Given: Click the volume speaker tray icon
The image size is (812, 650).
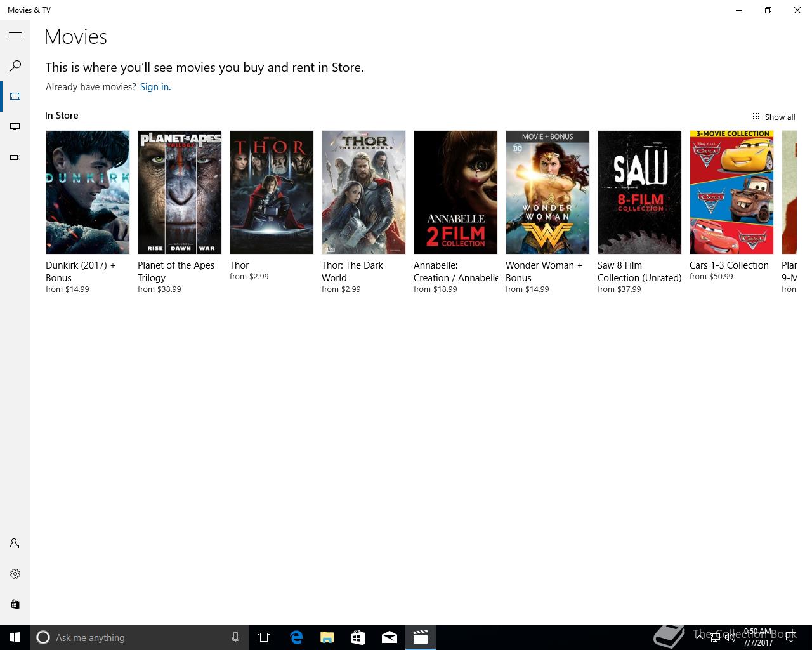Looking at the screenshot, I should point(730,638).
